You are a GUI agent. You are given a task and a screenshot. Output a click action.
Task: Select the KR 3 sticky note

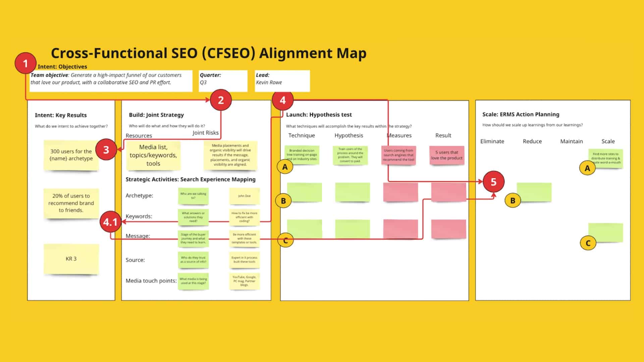pos(71,259)
